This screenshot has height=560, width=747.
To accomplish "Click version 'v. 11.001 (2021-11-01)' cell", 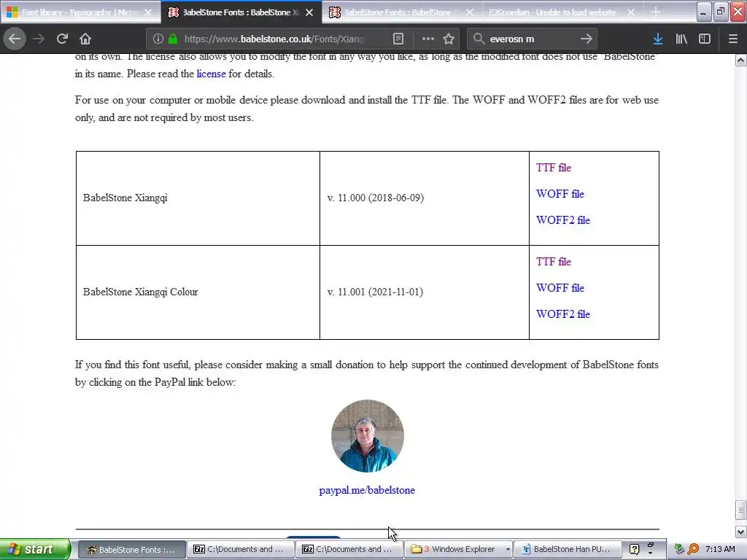I will pyautogui.click(x=424, y=292).
